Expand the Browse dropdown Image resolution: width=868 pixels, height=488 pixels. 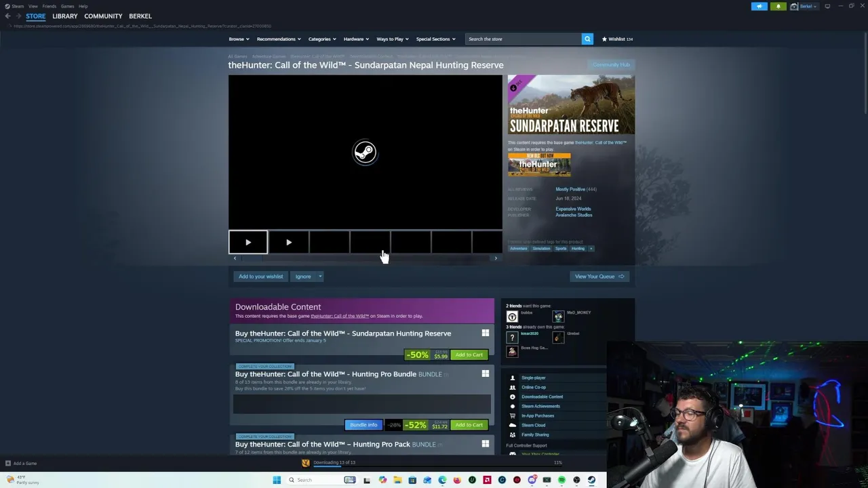click(239, 39)
